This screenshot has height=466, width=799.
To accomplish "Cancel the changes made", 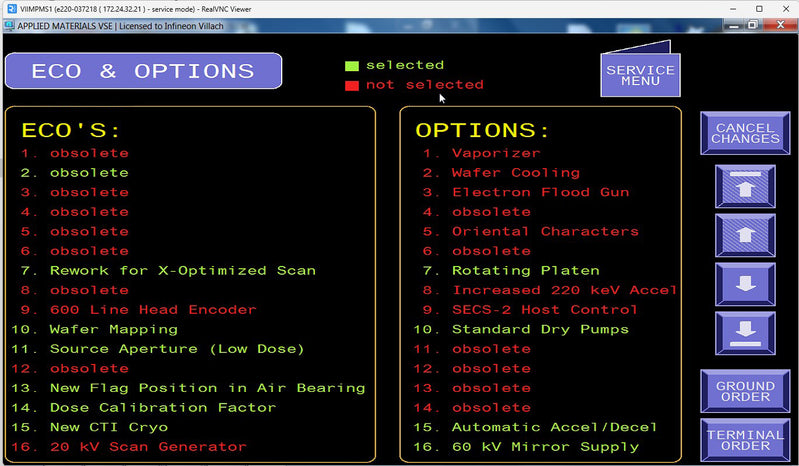I will click(745, 133).
